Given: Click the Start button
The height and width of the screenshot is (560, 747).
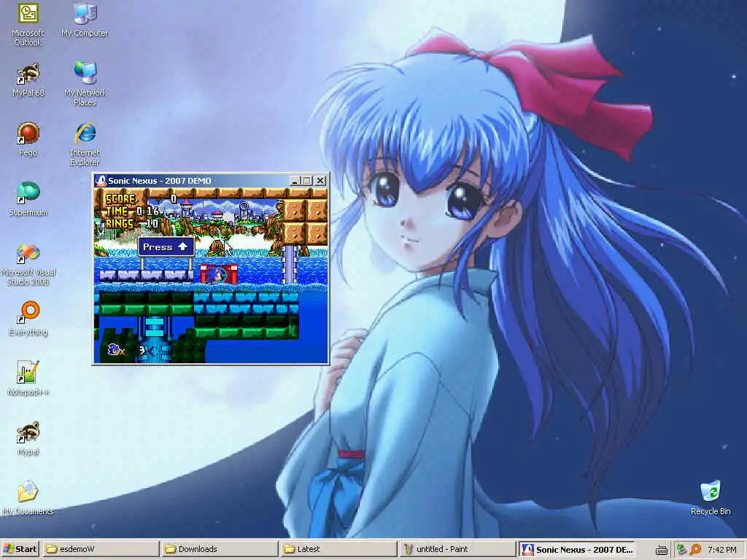Looking at the screenshot, I should click(x=20, y=549).
